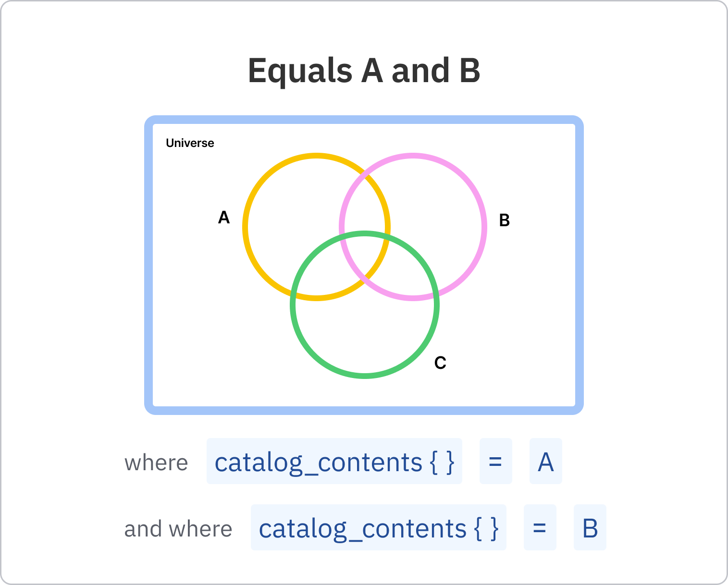
Task: Select the value chip A in the first condition
Action: (545, 461)
